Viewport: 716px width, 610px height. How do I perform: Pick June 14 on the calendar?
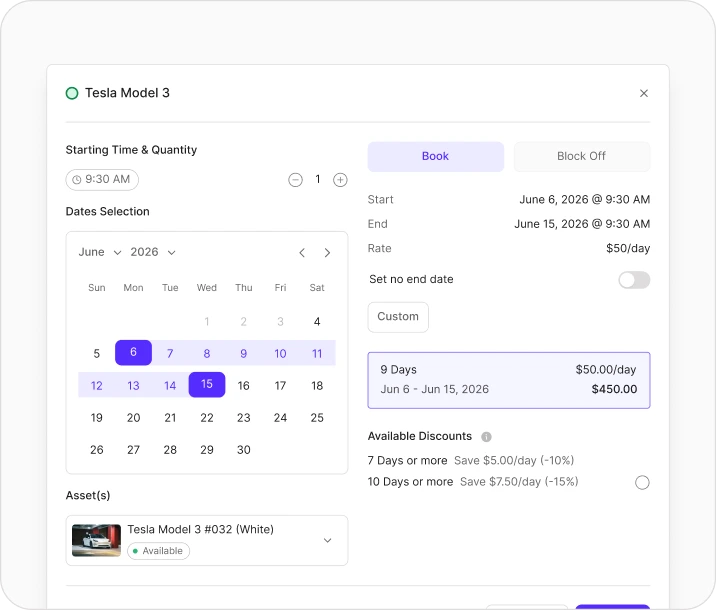[170, 386]
